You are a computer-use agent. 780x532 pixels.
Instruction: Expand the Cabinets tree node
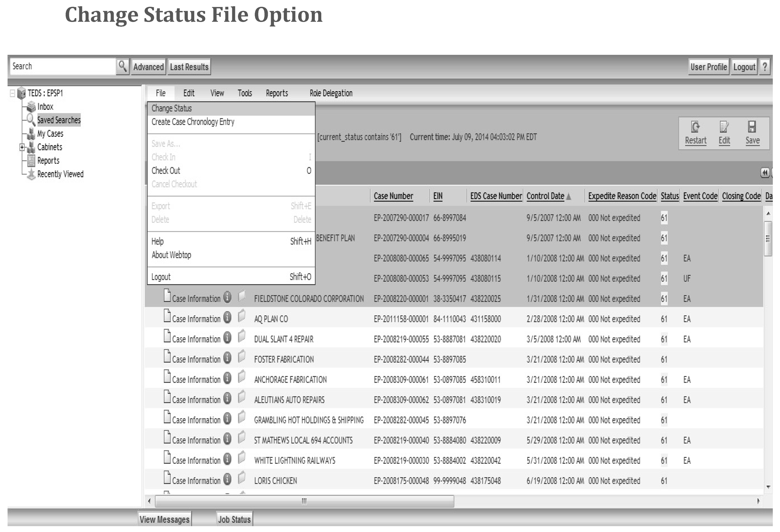[22, 147]
